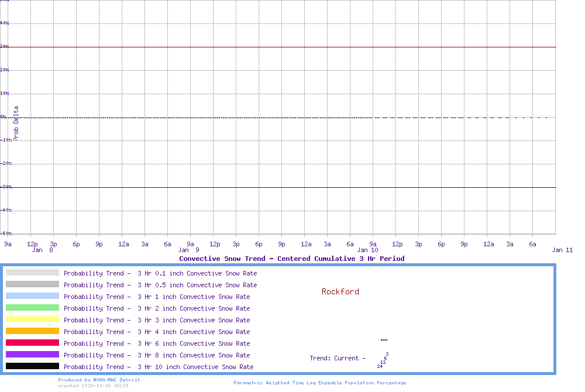The width and height of the screenshot is (585, 392).
Task: Click the 'Trend: Current' label
Action: [338, 358]
